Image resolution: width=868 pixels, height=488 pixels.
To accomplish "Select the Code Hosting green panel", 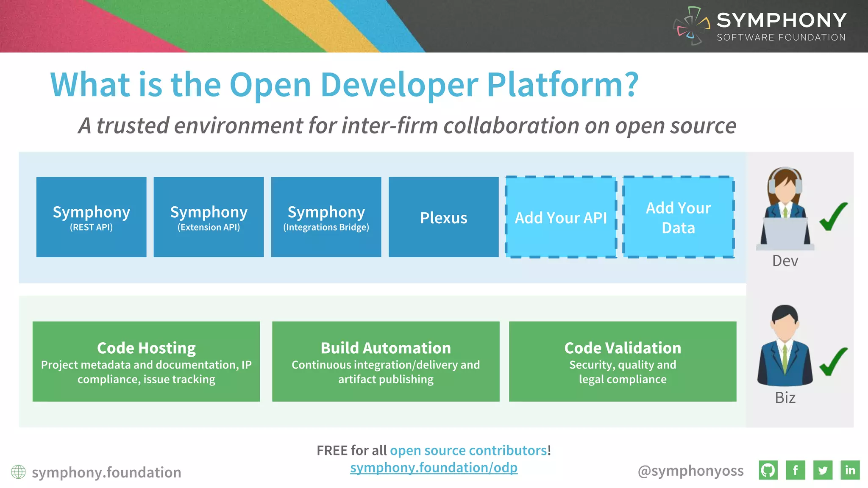I will 146,361.
